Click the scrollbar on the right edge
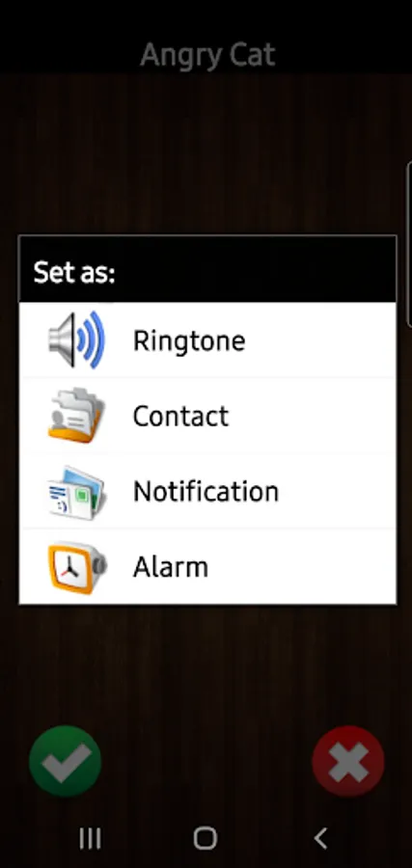This screenshot has height=868, width=412. (x=409, y=246)
